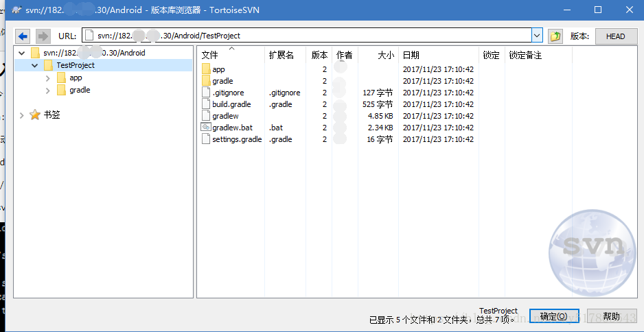The height and width of the screenshot is (332, 644).
Task: Click the Back navigation arrow
Action: pos(23,36)
